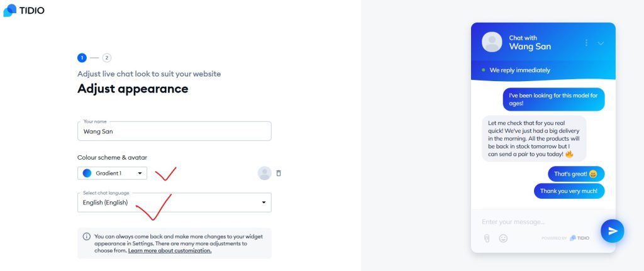Go to step 2 indicator
This screenshot has height=271, width=644.
point(106,57)
